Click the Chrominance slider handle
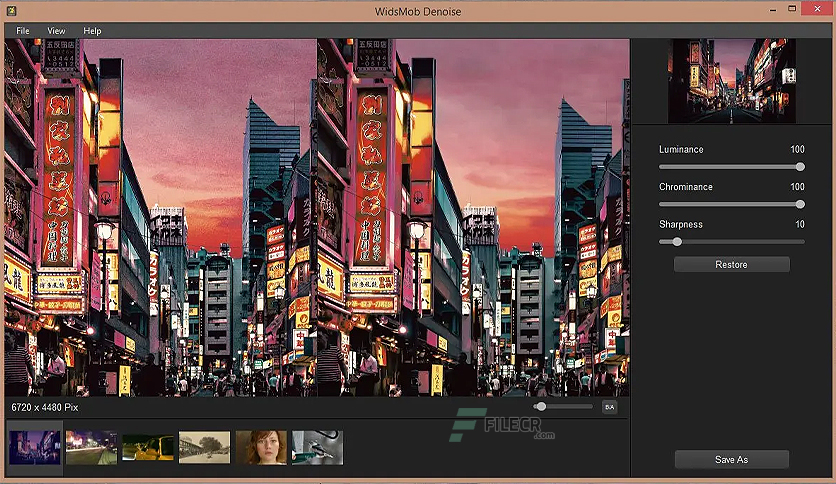836x484 pixels. point(800,204)
